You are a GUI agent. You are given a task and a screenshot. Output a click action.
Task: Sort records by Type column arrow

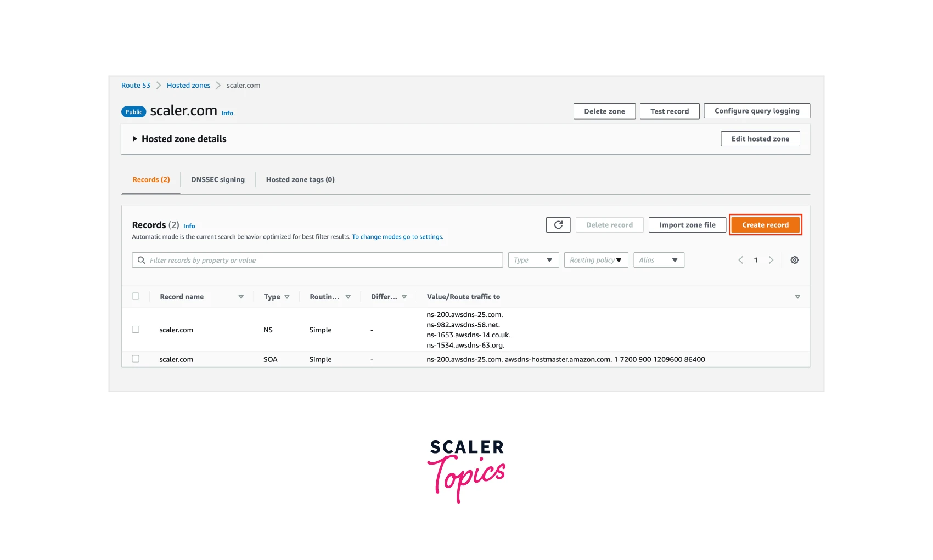(x=287, y=297)
